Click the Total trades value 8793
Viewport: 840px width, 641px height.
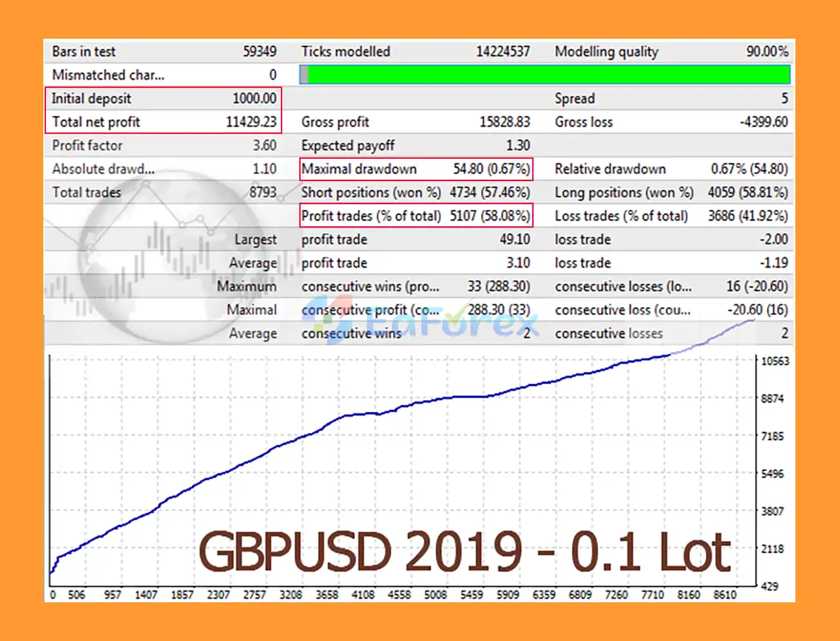point(262,192)
